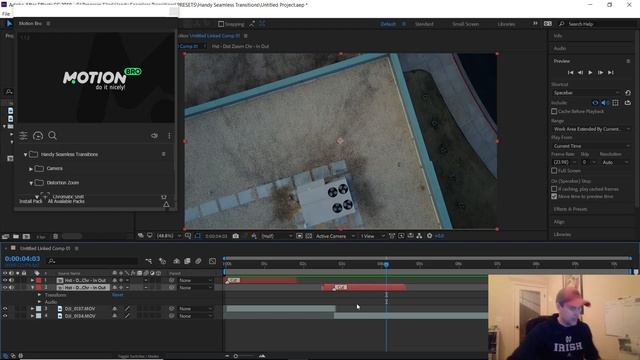
Task: Collapse the Handy Seamless Transitions folder
Action: 25,155
